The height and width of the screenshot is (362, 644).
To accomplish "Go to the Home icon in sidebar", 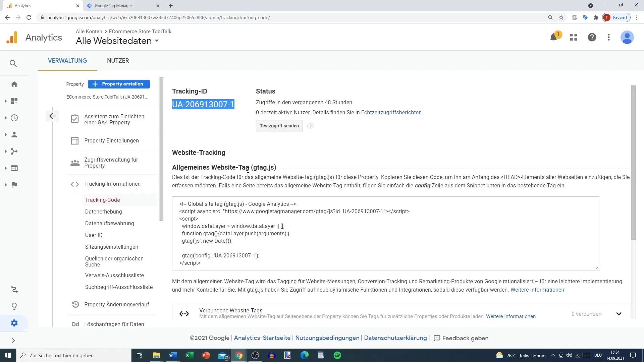I will [x=14, y=84].
